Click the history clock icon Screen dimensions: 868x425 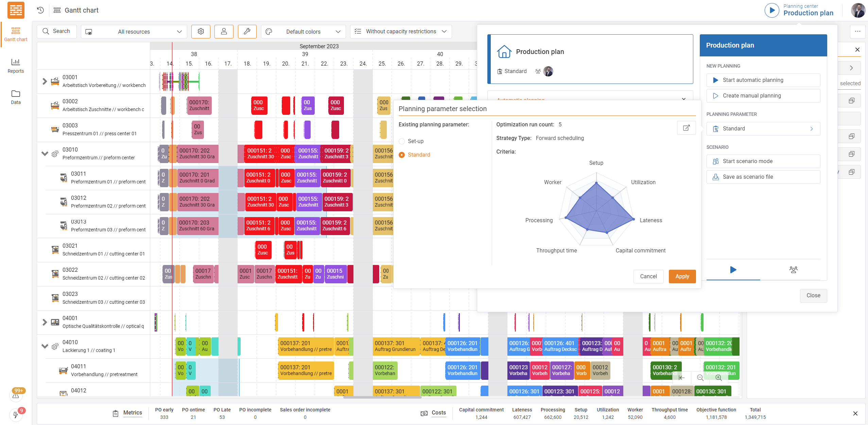(x=40, y=10)
